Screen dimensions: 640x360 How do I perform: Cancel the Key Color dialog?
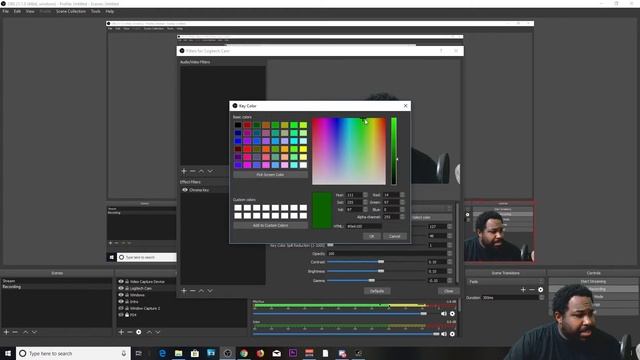point(394,236)
